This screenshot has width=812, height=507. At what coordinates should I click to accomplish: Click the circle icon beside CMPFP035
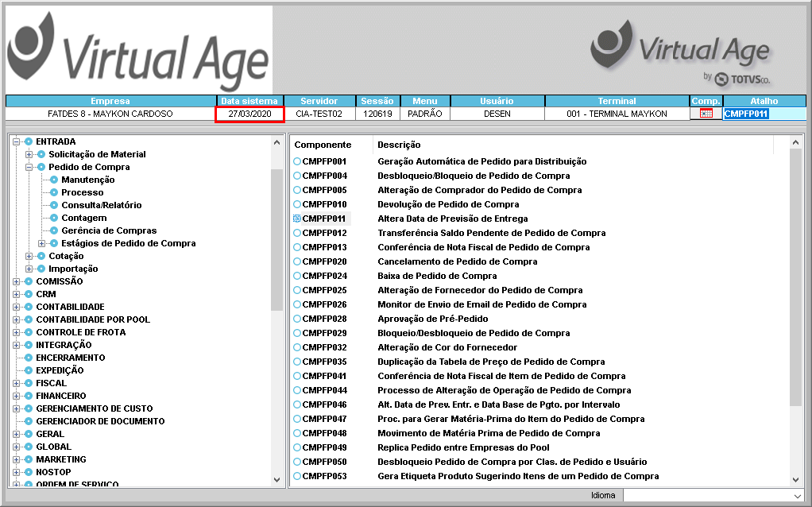click(297, 362)
